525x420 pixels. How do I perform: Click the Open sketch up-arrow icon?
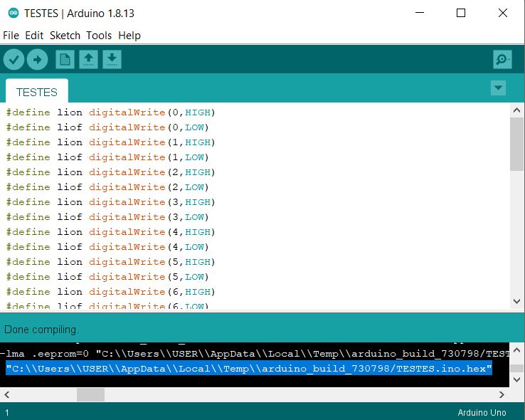coord(88,60)
